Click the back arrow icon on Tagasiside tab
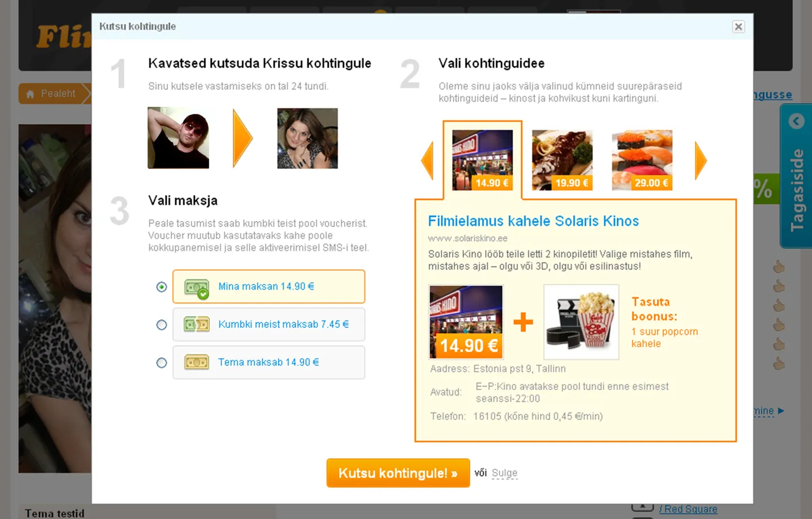Screen dimensions: 812x519 (796, 121)
